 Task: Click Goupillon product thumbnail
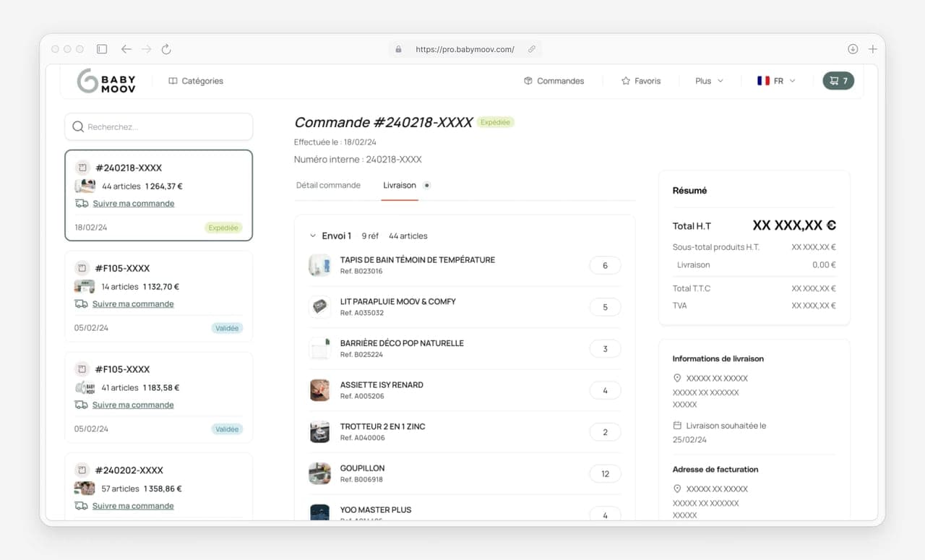pyautogui.click(x=319, y=474)
